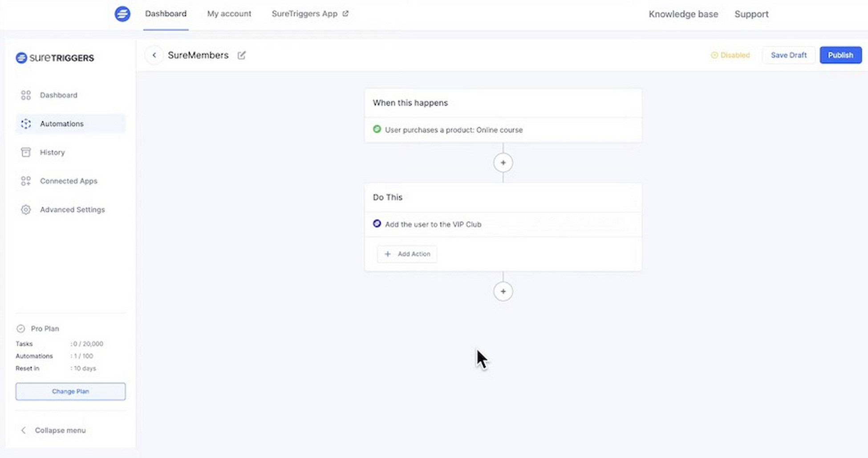Viewport: 868px width, 458px height.
Task: Click the Connected Apps icon
Action: [26, 181]
